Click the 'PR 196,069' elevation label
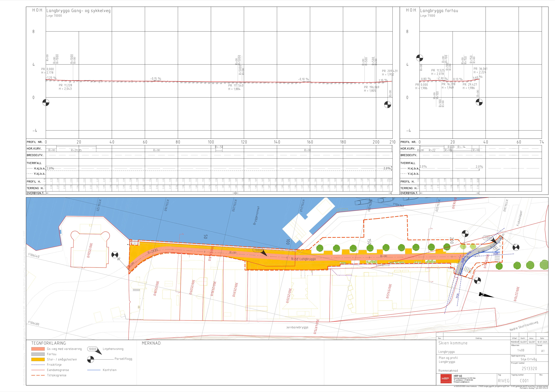Image resolution: width=555 pixels, height=392 pixels. [x=372, y=87]
